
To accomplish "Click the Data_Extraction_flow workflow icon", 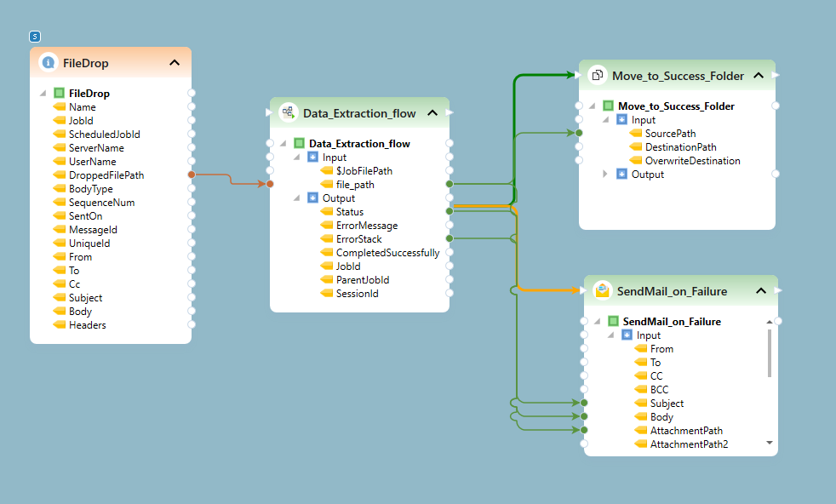I will click(289, 112).
